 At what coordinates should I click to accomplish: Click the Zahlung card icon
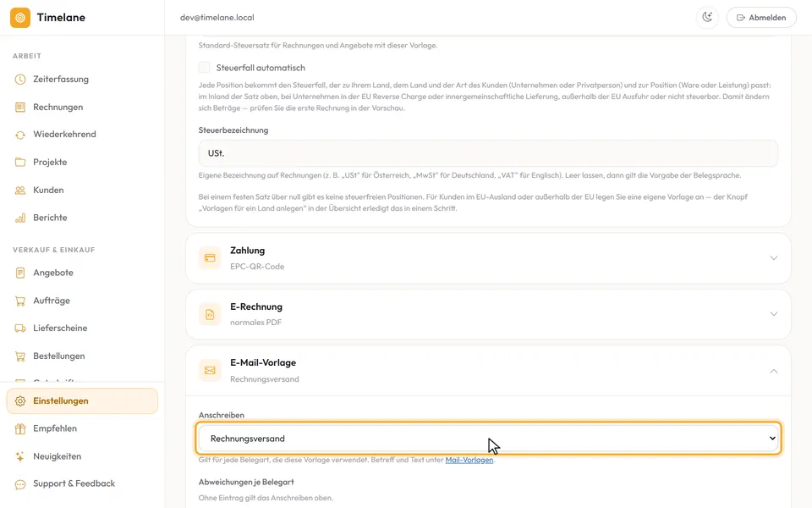click(210, 257)
